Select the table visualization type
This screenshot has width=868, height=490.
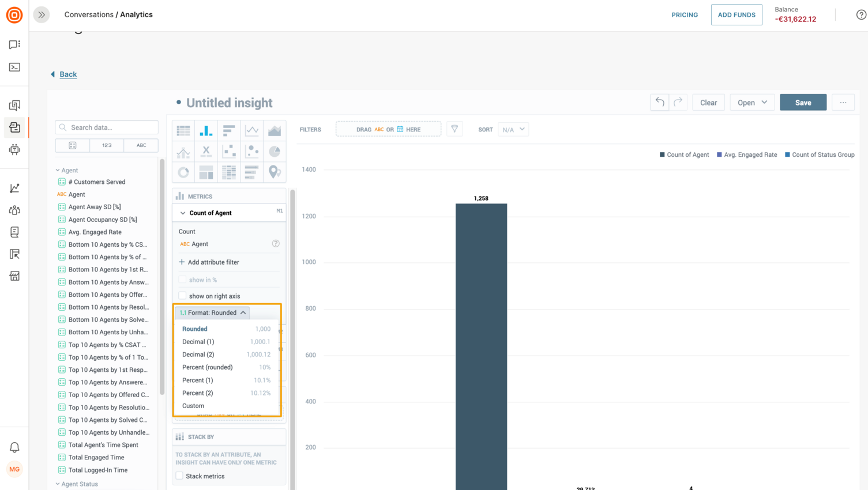click(x=183, y=130)
